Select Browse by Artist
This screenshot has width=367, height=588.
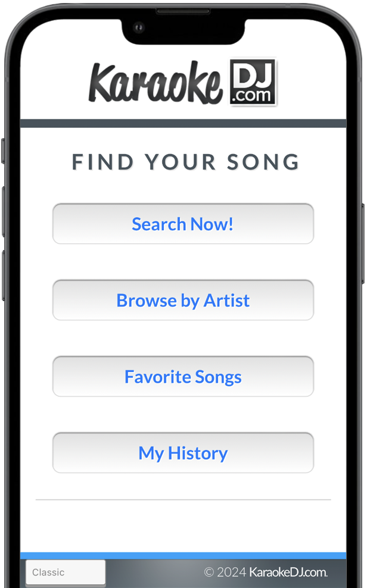[x=183, y=300]
